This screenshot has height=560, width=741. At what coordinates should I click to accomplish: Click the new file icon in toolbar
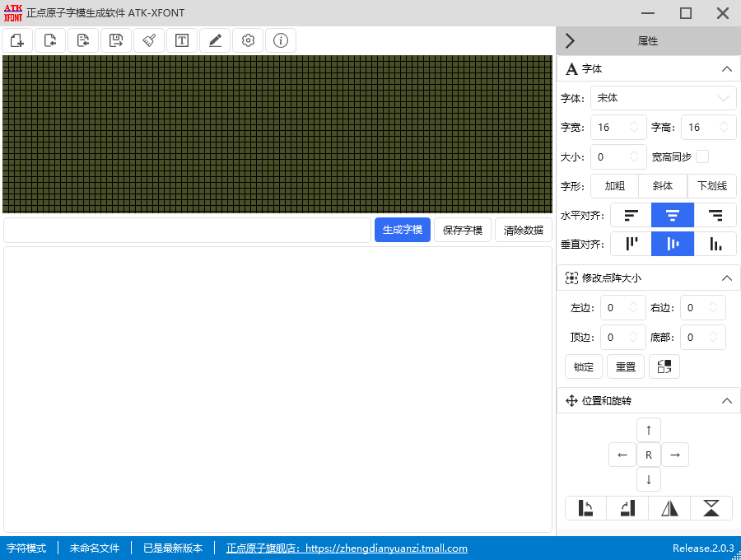17,40
